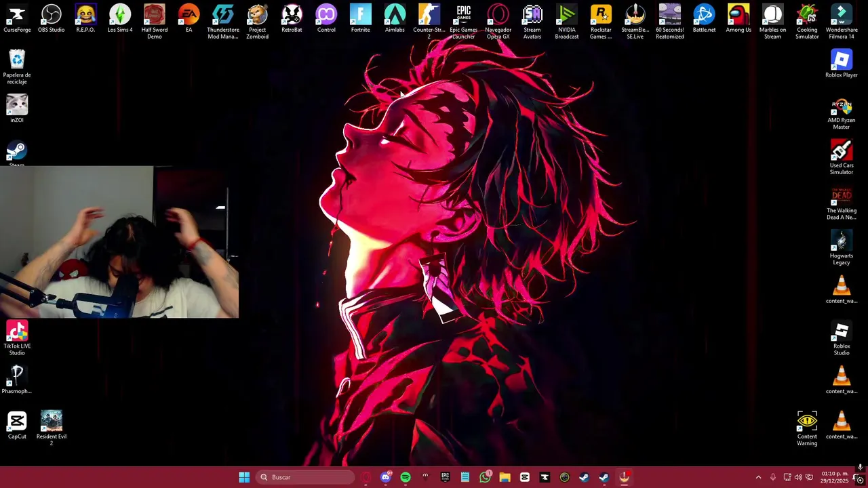Open the Aimlabs shortcut

(395, 19)
